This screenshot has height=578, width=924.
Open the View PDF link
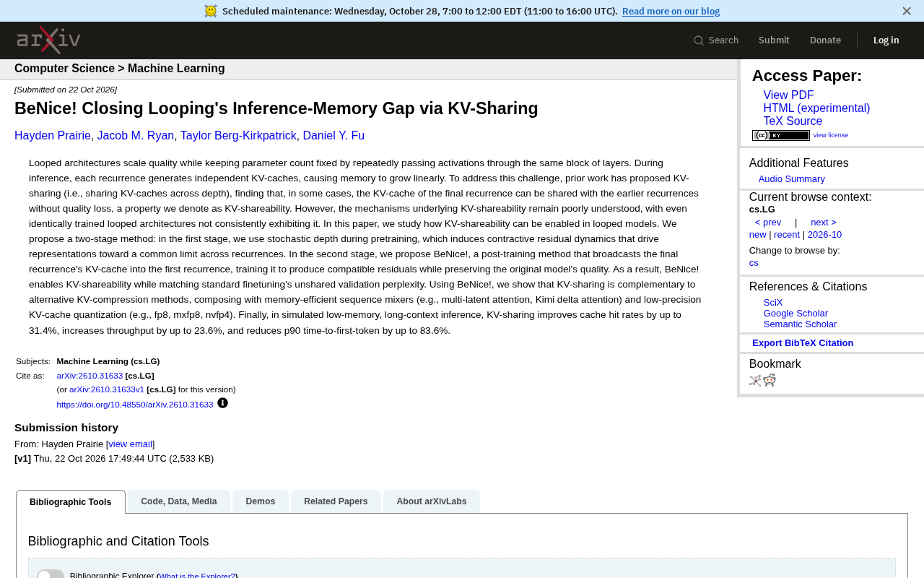788,95
